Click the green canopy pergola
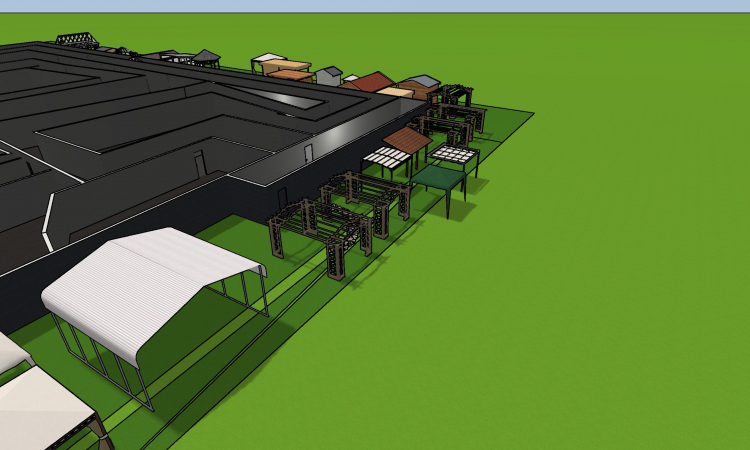 (439, 180)
